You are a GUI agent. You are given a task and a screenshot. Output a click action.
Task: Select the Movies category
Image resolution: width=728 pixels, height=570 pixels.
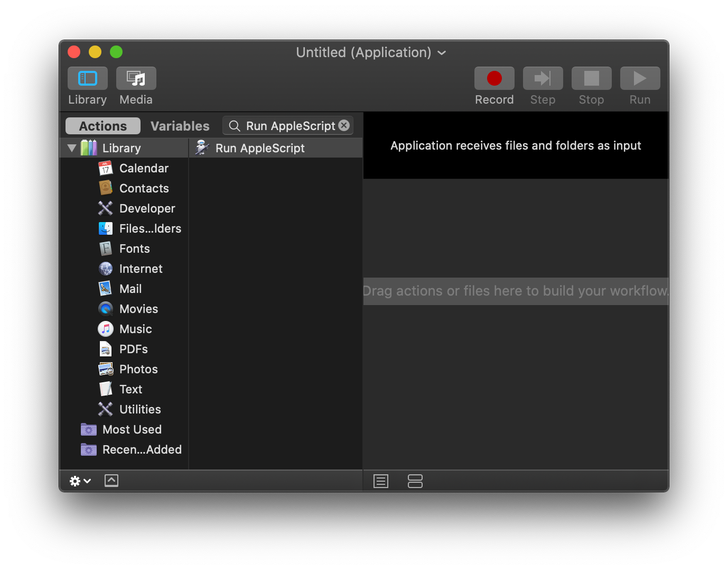pos(124,309)
